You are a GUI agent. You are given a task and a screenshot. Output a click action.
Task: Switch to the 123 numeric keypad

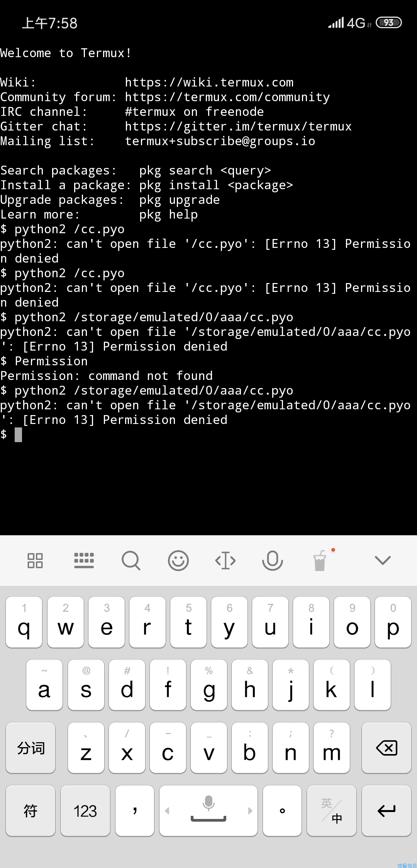click(85, 811)
